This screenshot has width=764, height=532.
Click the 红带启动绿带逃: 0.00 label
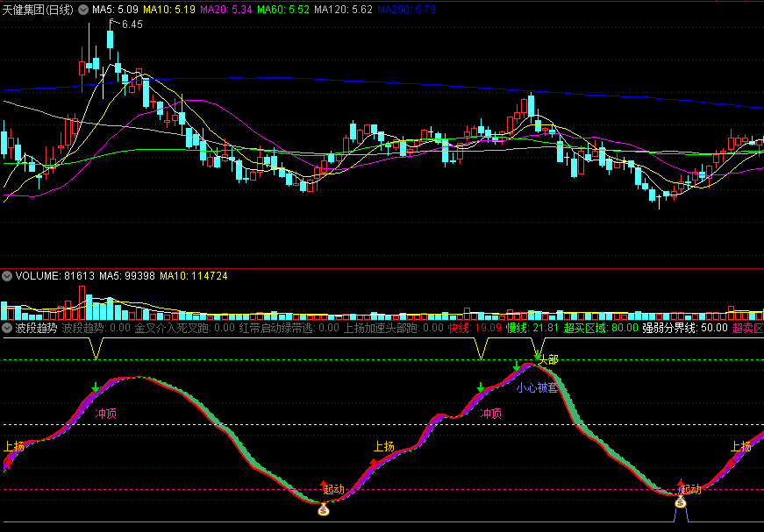pyautogui.click(x=289, y=328)
